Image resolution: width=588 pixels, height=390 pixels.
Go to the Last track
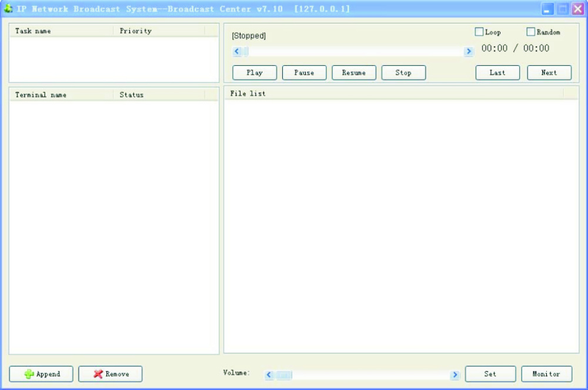click(497, 73)
